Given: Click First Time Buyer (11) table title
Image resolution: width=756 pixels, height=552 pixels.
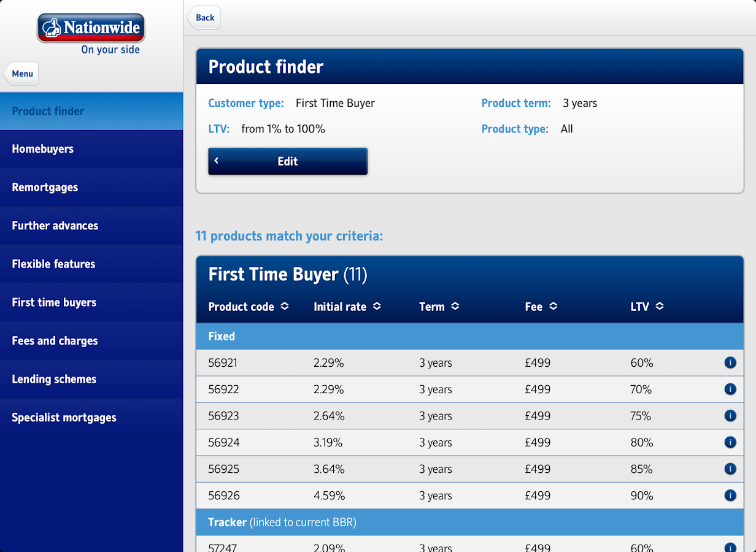Looking at the screenshot, I should pos(288,274).
